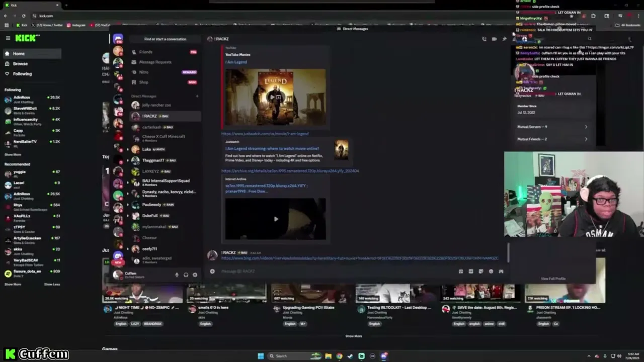Open Following in Kick sidebar
Viewport: 644px width, 362px height.
pos(31,74)
